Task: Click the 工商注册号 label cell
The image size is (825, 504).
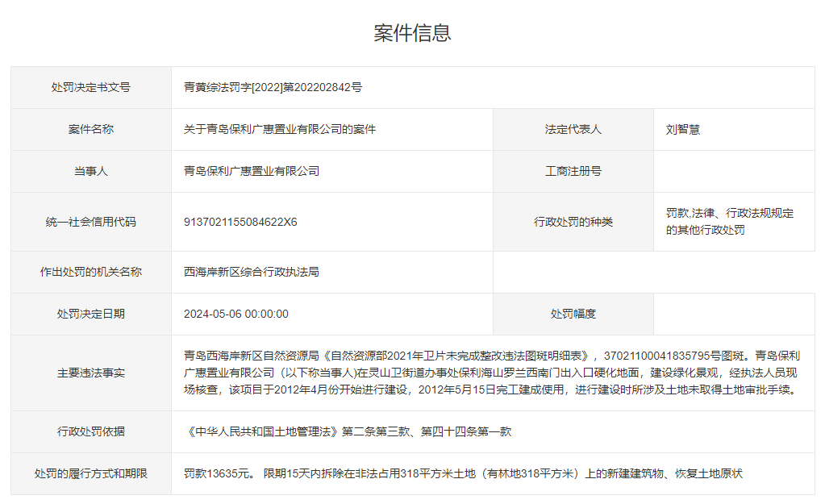Action: pos(573,171)
